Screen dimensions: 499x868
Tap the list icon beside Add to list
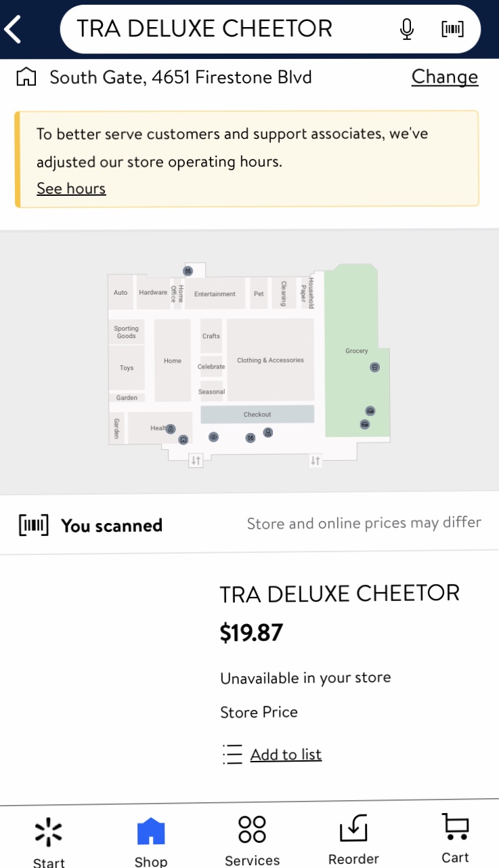pyautogui.click(x=232, y=754)
